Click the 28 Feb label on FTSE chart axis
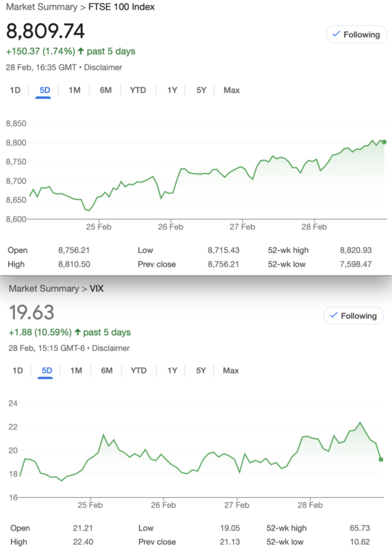This screenshot has width=392, height=547. 314,227
